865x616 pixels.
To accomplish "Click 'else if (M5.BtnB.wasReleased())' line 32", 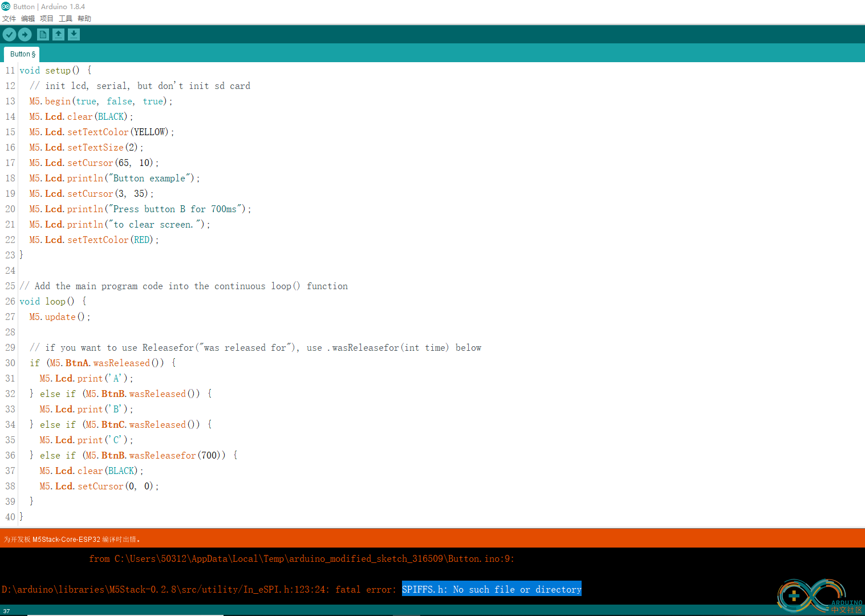I will point(121,394).
